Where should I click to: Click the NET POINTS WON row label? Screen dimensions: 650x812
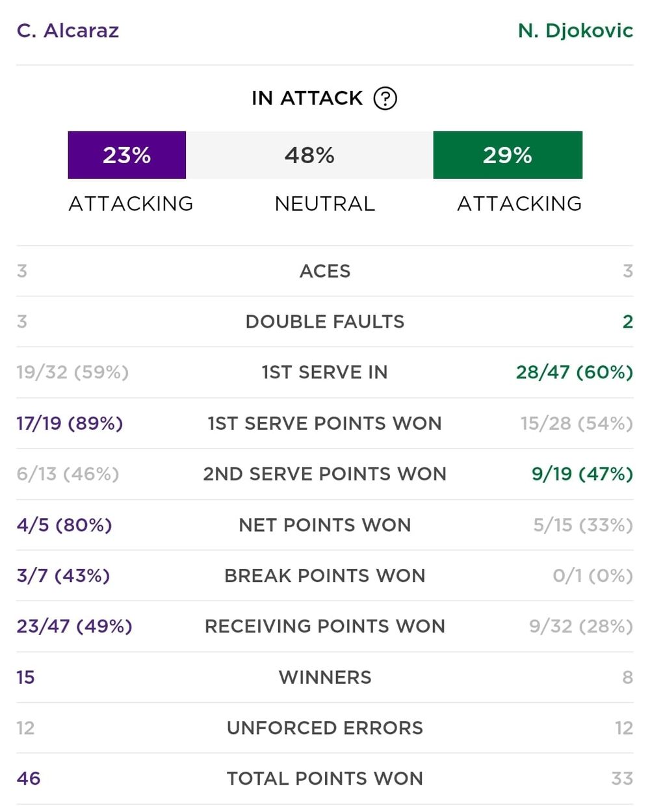(325, 525)
